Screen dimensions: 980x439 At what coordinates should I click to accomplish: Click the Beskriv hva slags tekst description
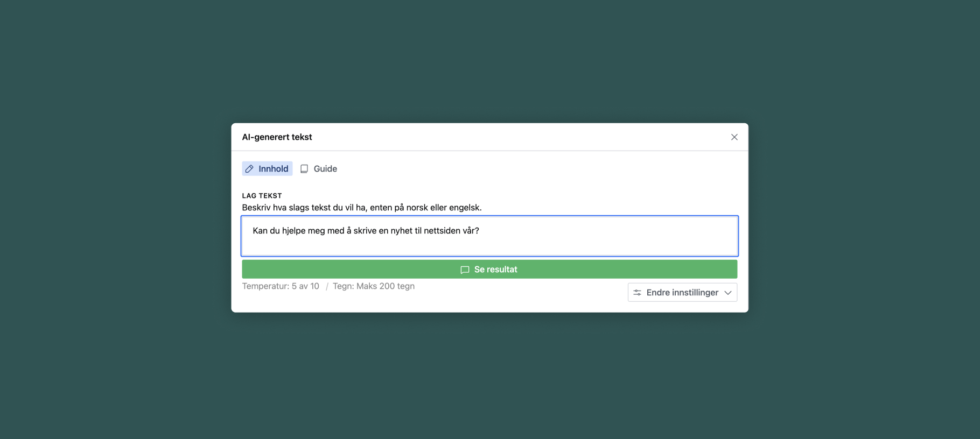click(x=362, y=208)
